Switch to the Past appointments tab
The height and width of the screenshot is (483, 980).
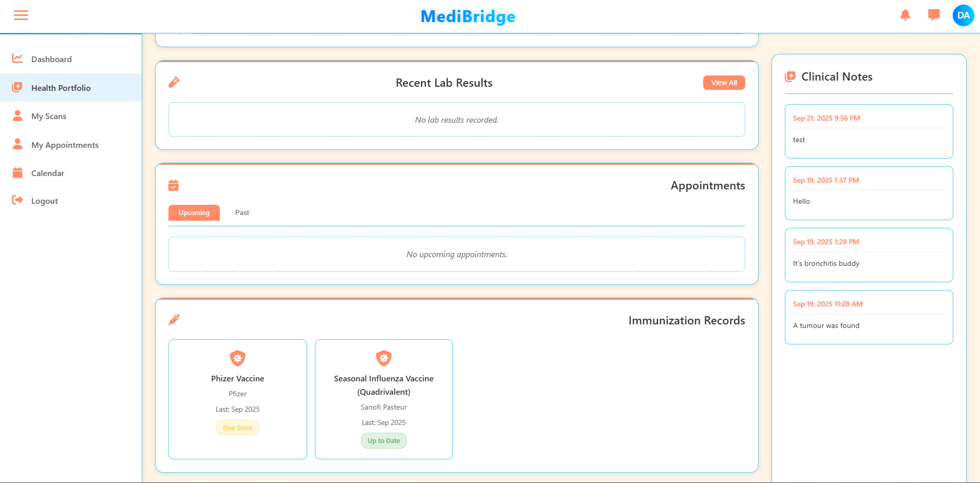(242, 212)
